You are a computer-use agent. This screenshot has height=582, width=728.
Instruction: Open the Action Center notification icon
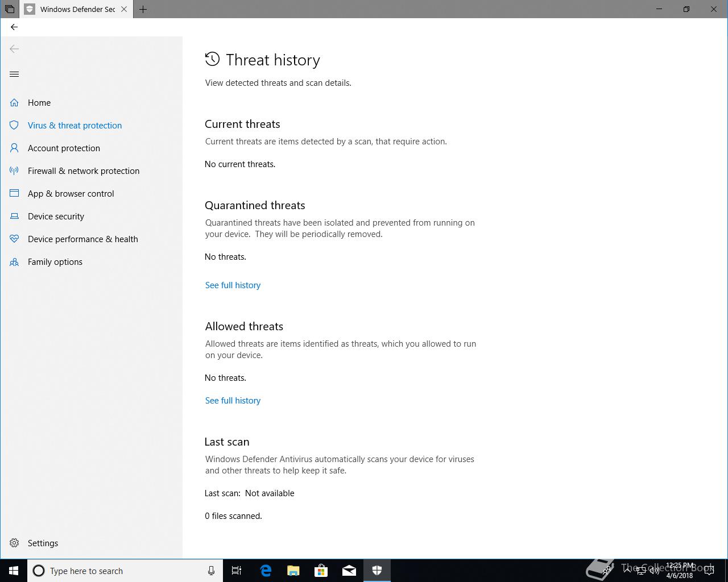pos(709,571)
